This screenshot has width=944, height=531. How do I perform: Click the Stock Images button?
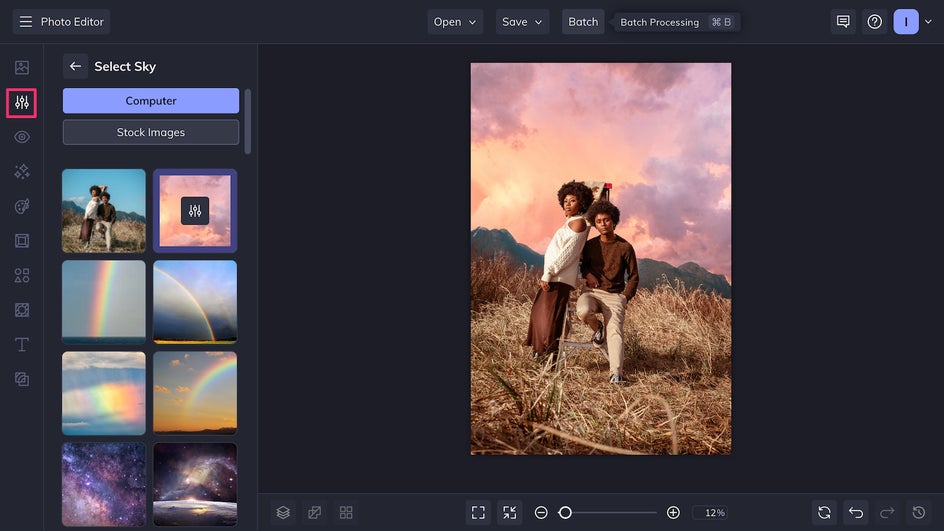(151, 132)
